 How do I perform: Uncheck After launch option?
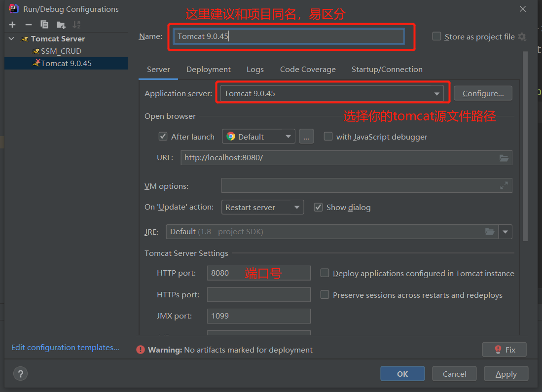click(163, 137)
